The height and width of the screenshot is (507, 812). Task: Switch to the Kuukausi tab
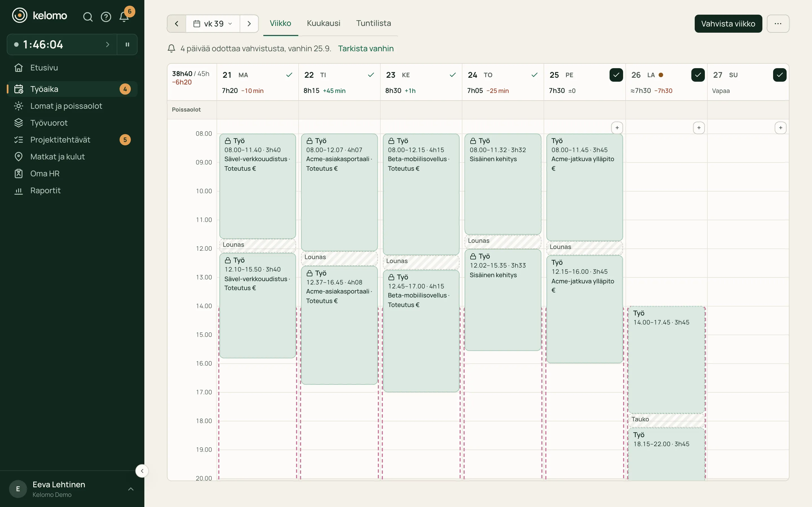click(323, 23)
